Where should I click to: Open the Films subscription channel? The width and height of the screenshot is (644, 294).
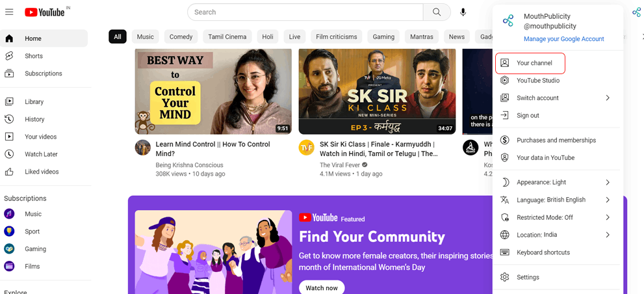(44, 266)
